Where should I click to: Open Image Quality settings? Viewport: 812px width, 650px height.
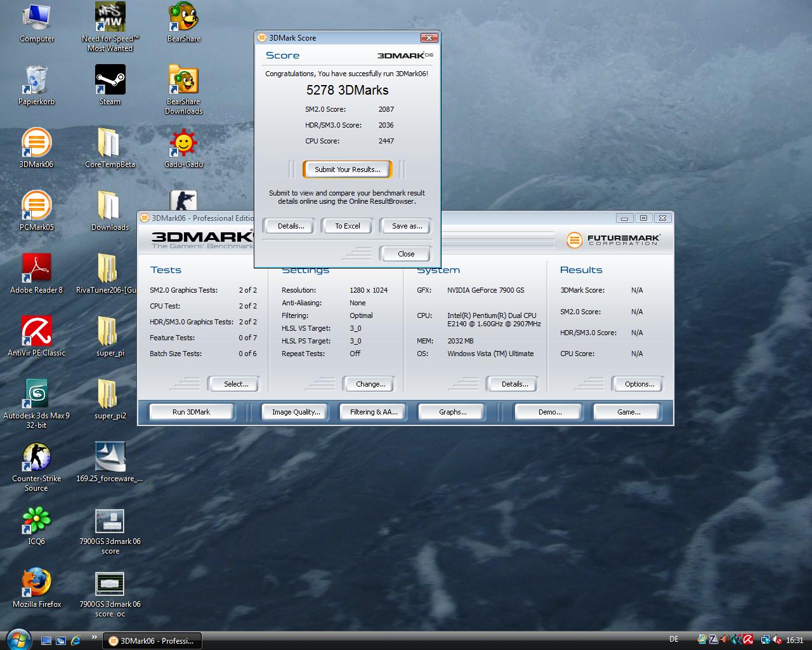click(x=296, y=412)
